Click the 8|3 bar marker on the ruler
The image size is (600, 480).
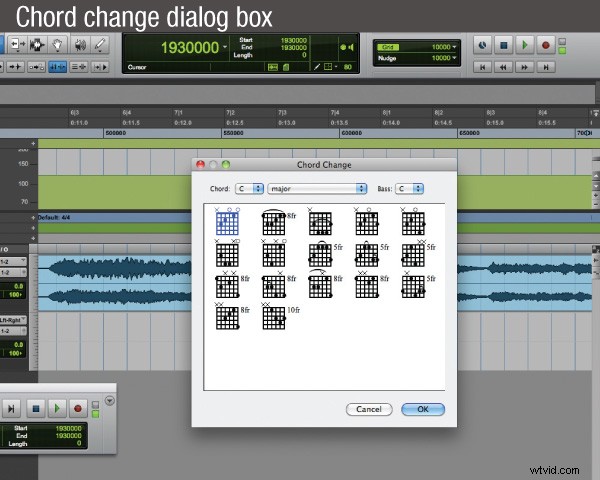[x=491, y=113]
